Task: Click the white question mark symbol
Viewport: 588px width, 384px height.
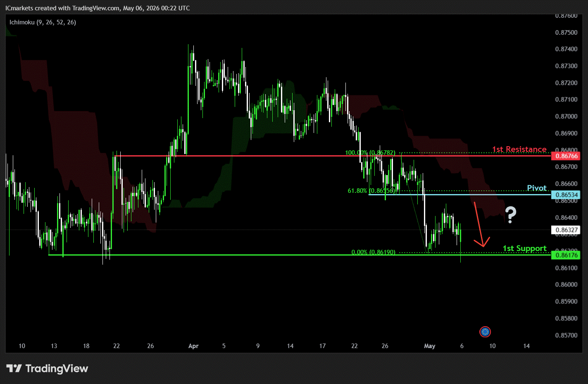Action: coord(511,215)
